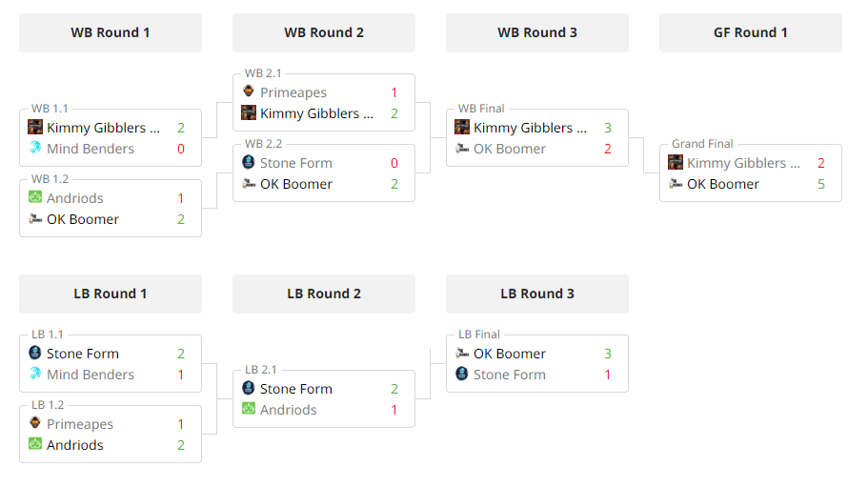Click Primeapes logo in LB 1.2 match
The image size is (868, 487).
coord(35,423)
